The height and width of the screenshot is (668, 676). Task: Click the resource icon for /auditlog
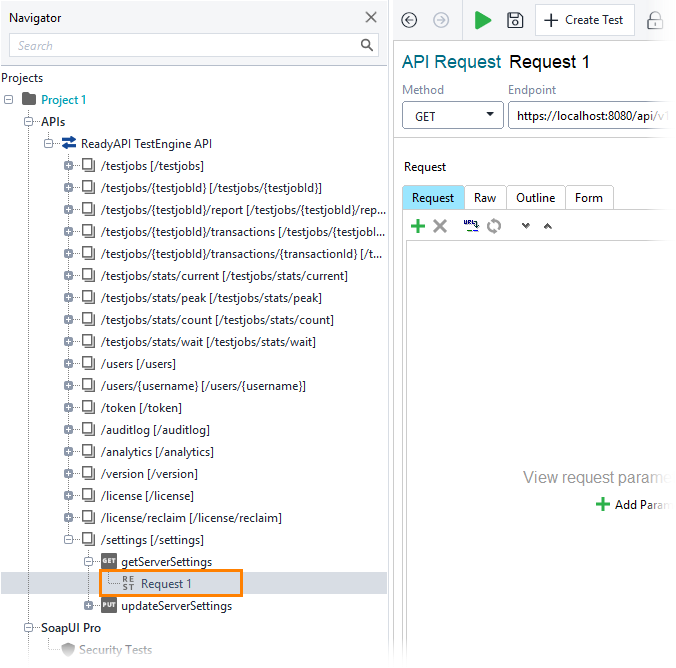(x=88, y=429)
